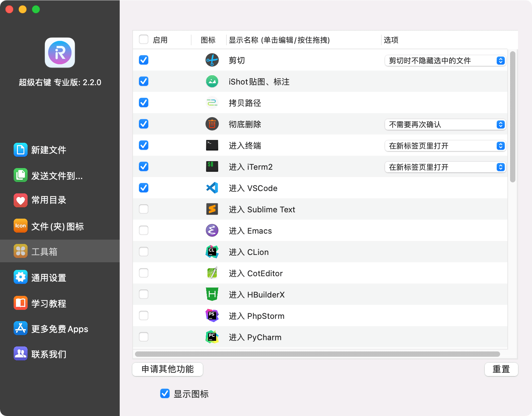The width and height of the screenshot is (532, 416).
Task: Click the Sublime Text orange icon
Action: click(212, 209)
